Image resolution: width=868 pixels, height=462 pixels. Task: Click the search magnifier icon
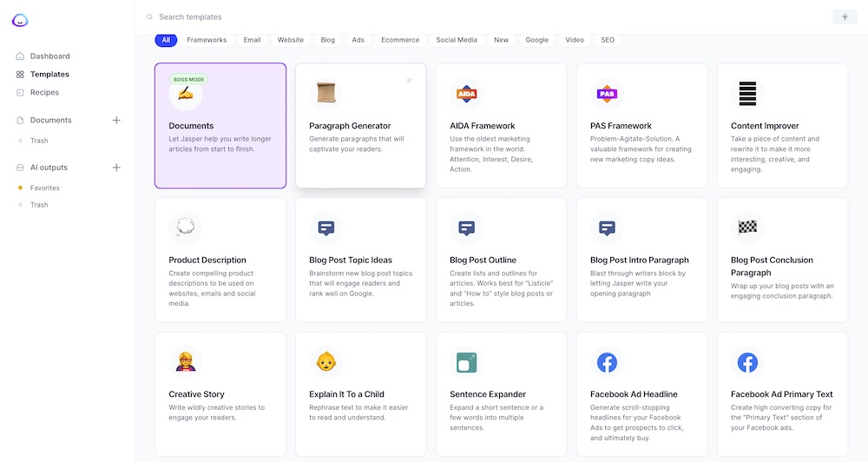pos(149,17)
